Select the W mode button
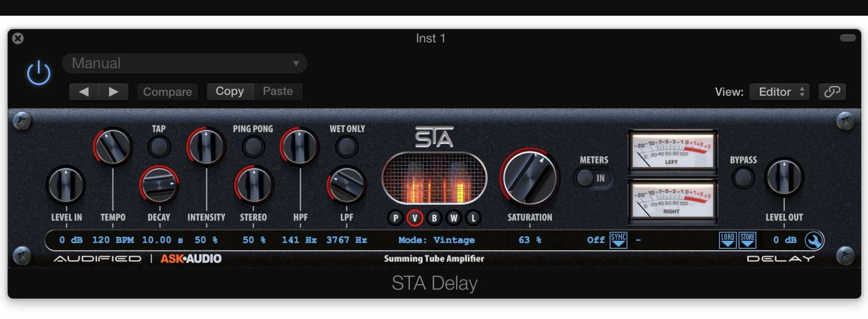 [454, 218]
